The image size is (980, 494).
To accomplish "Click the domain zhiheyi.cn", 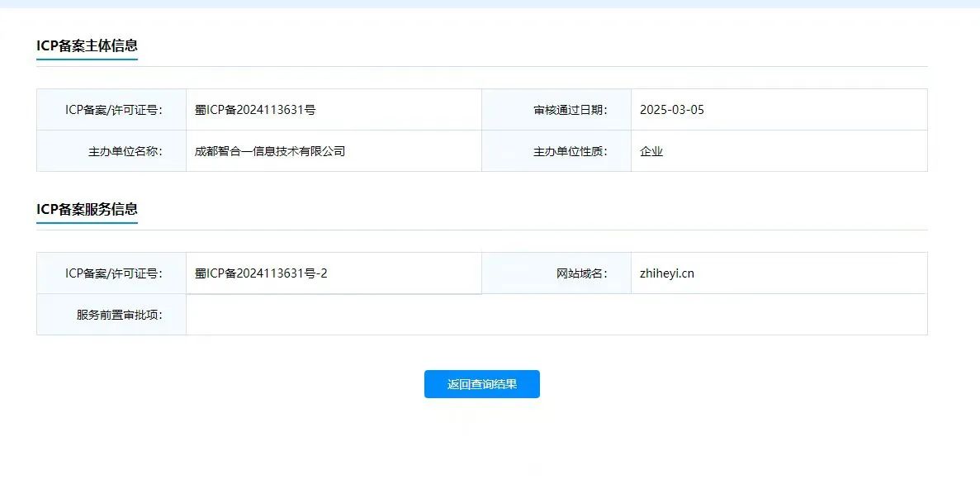I will (x=667, y=274).
